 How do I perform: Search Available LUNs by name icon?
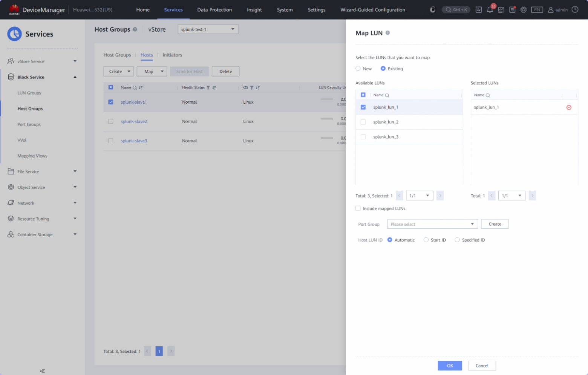click(387, 95)
